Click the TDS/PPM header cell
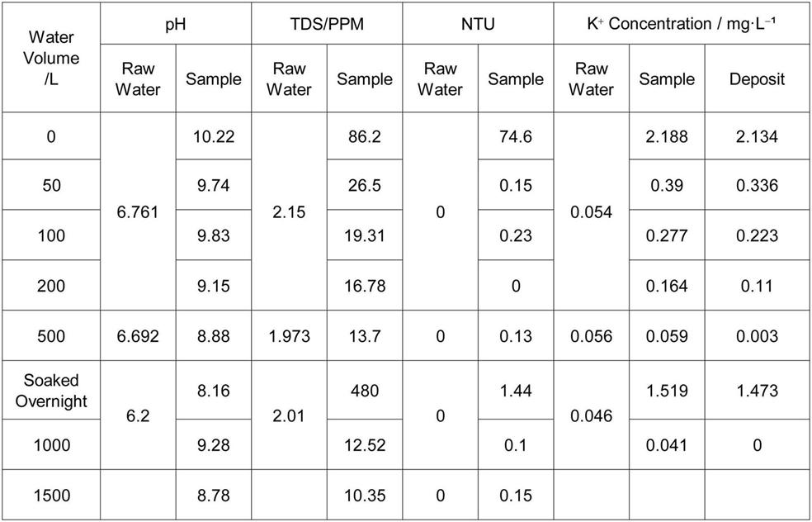Image resolution: width=812 pixels, height=522 pixels. pyautogui.click(x=327, y=23)
